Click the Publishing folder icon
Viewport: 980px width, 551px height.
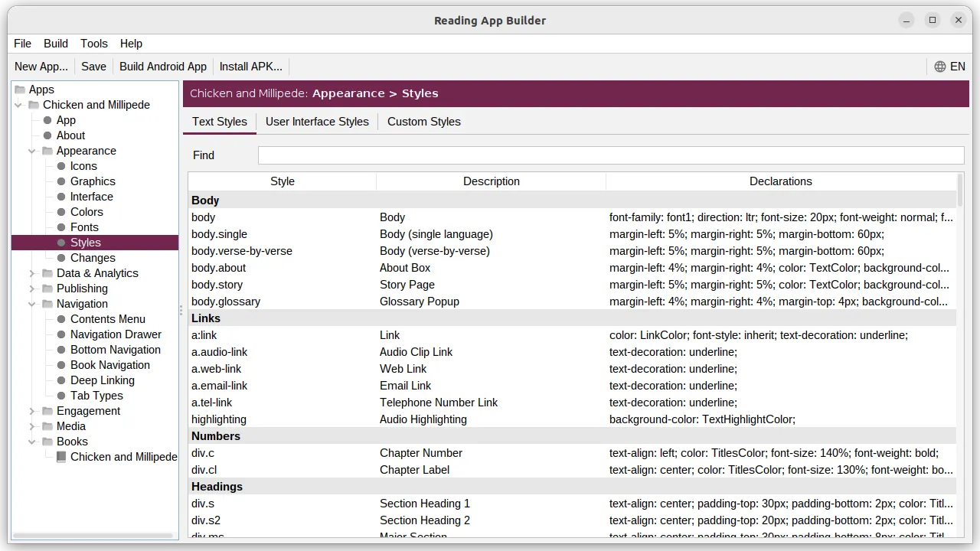(x=47, y=289)
